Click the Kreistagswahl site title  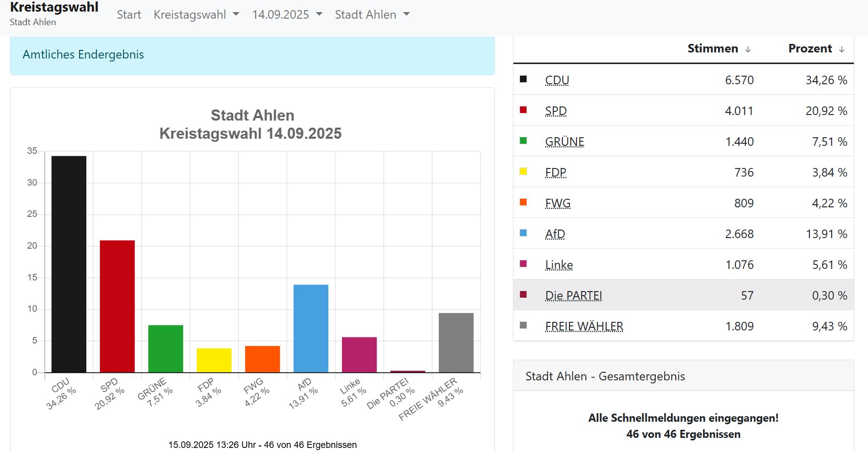point(54,8)
